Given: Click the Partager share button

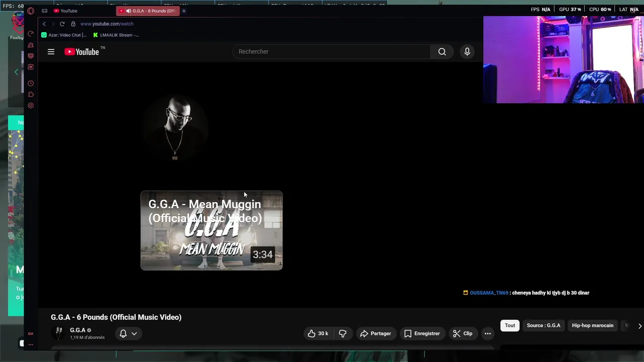Looking at the screenshot, I should coord(376,333).
